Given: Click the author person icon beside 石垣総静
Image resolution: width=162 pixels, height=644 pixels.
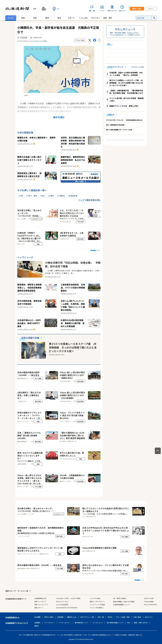Looking at the screenshot, I should (x=18, y=38).
